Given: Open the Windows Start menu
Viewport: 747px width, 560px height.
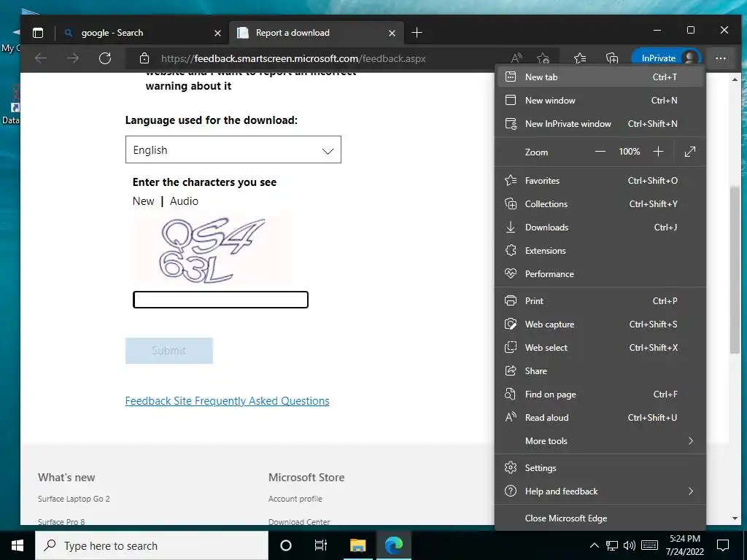Looking at the screenshot, I should (18, 545).
